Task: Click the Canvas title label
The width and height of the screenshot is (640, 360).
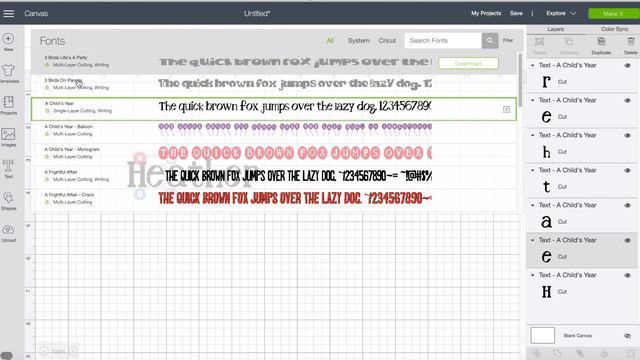Action: (x=36, y=13)
